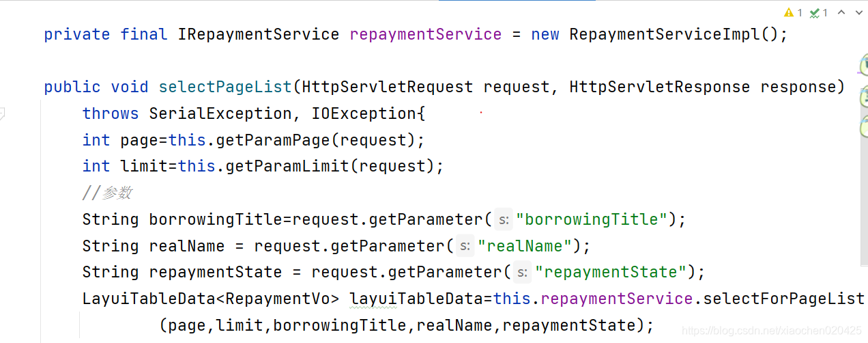The width and height of the screenshot is (868, 343).
Task: Click the SerialException in throws clause
Action: [x=221, y=113]
